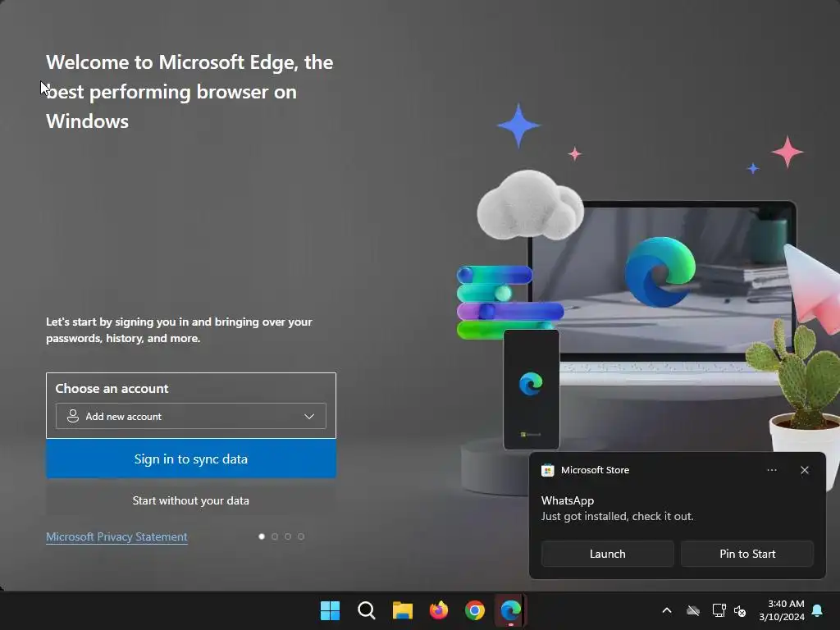
Task: Click 'Just got installed, check it out.' text
Action: click(x=617, y=517)
